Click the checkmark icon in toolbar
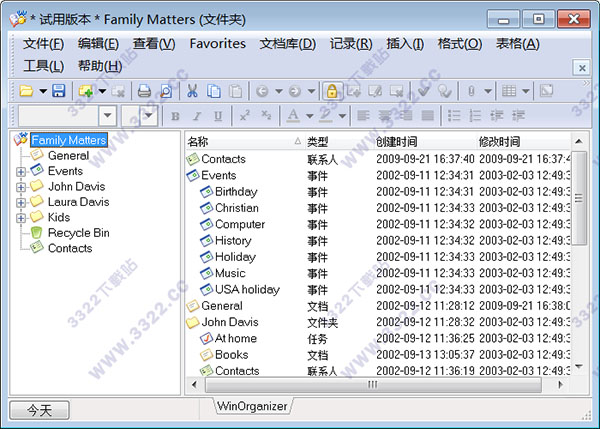This screenshot has height=429, width=600. point(424,91)
